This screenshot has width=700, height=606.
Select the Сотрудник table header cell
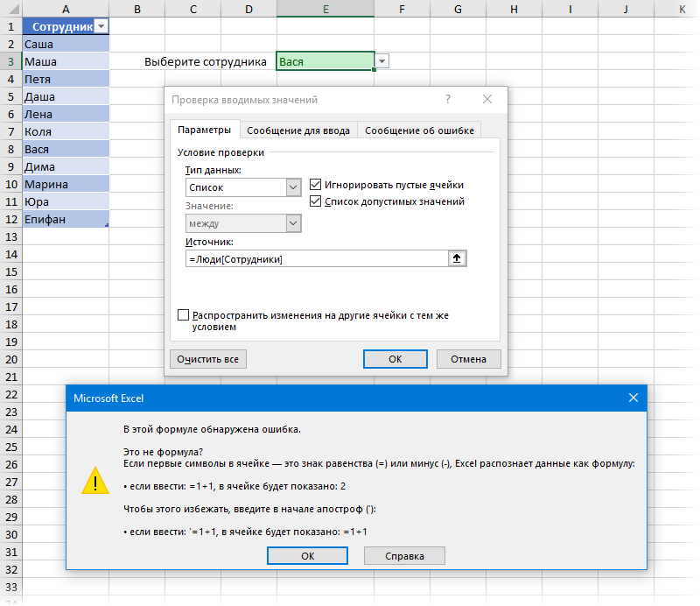pyautogui.click(x=66, y=26)
